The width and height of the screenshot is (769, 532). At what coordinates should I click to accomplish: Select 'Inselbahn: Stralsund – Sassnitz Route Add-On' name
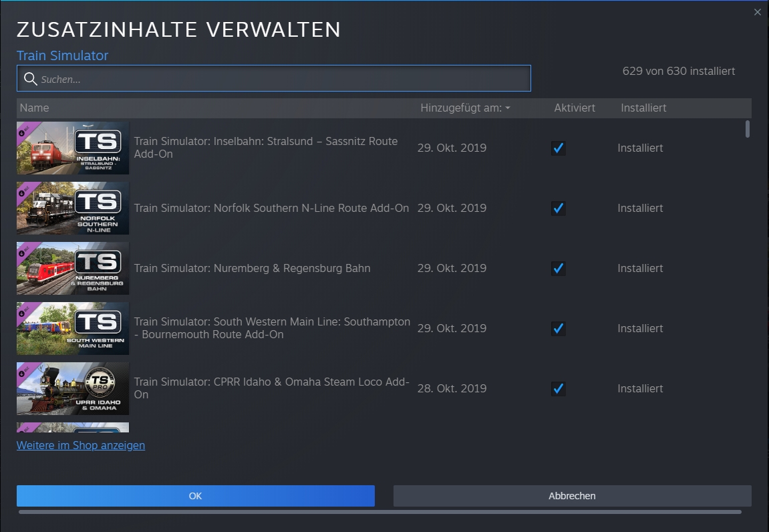[x=266, y=147]
